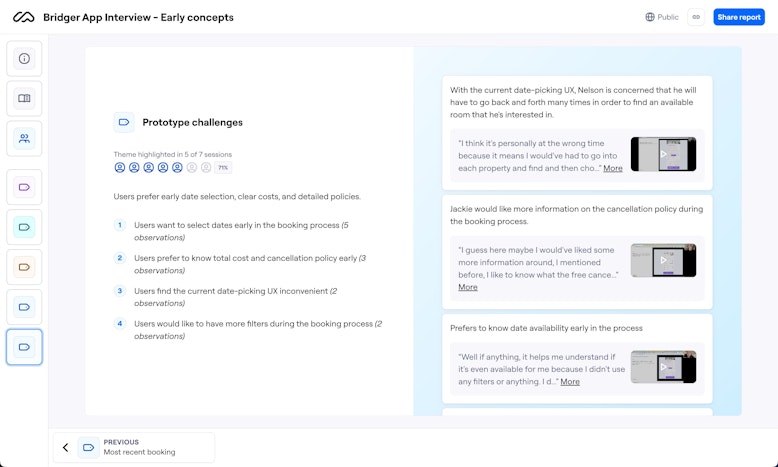Click the Share report button
Viewport: 778px width, 467px height.
738,17
